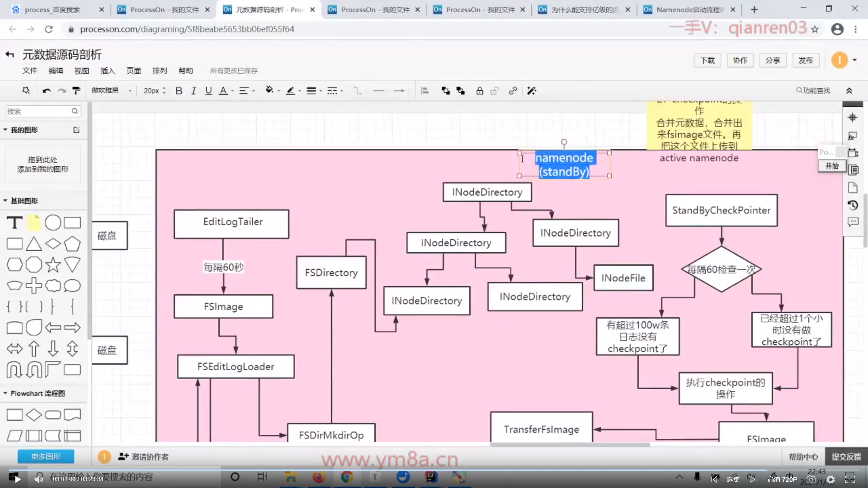The width and height of the screenshot is (868, 488).
Task: Click the insert link icon
Action: (x=512, y=91)
